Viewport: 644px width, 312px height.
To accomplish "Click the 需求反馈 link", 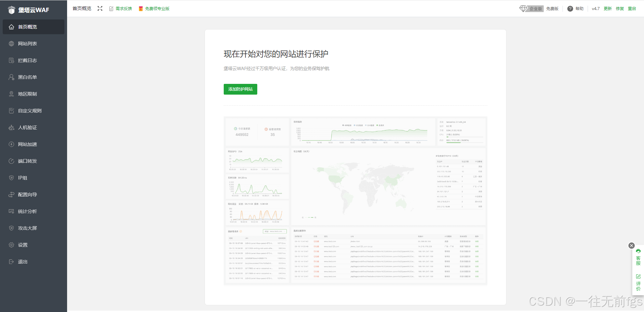I will pyautogui.click(x=124, y=9).
